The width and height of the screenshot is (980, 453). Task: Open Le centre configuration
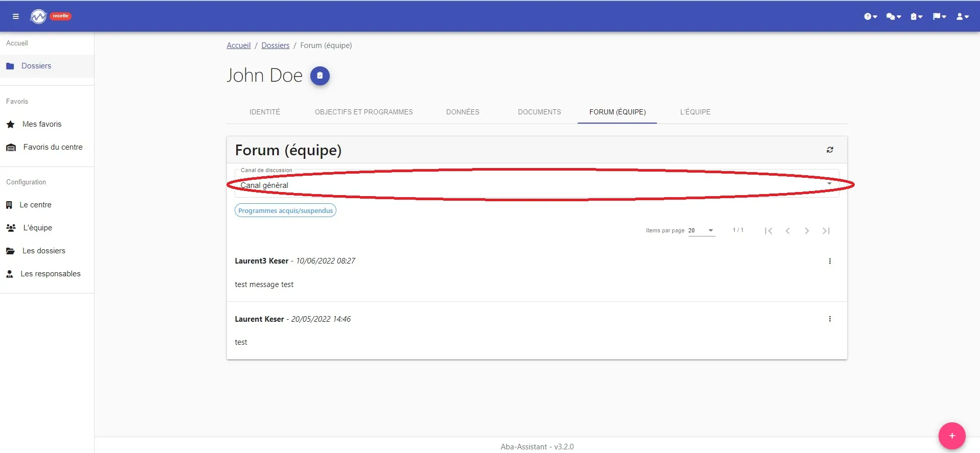47,205
